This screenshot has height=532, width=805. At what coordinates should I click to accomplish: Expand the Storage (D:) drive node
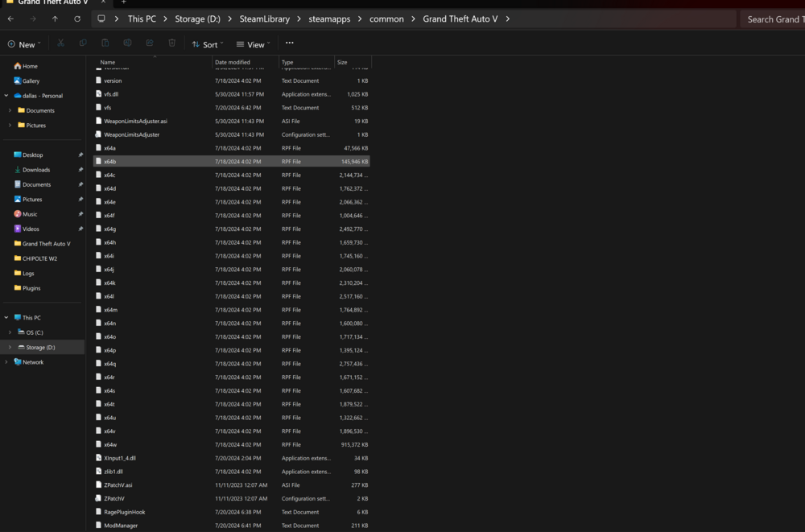pyautogui.click(x=10, y=347)
